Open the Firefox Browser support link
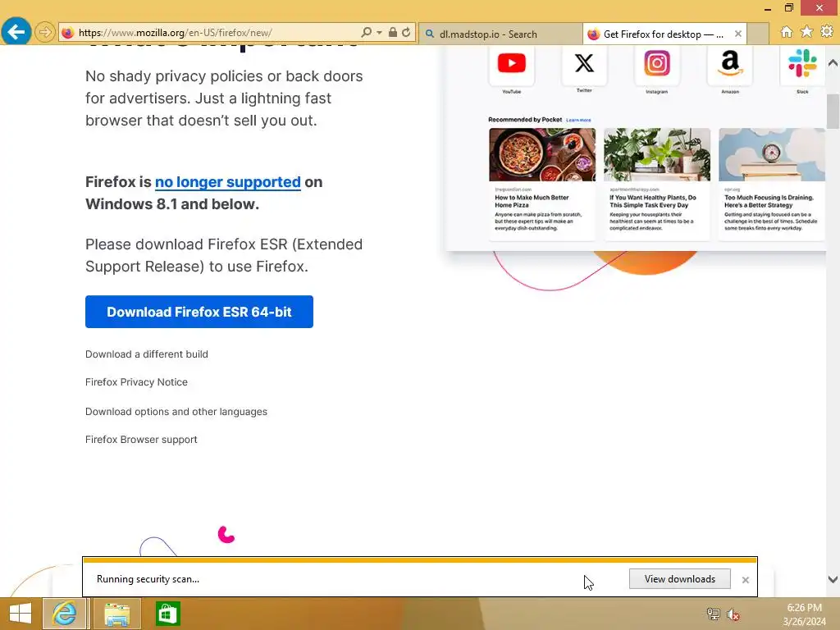Viewport: 840px width, 630px height. [141, 440]
